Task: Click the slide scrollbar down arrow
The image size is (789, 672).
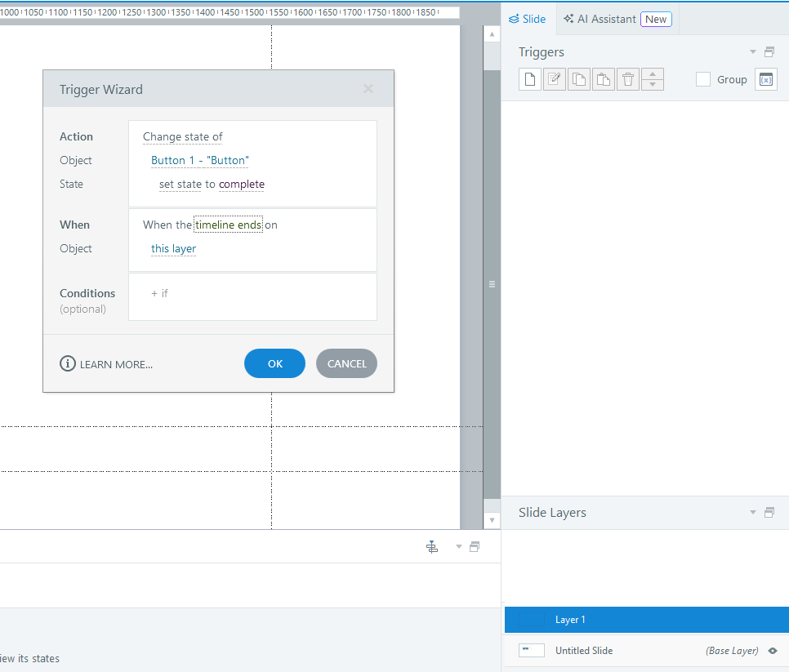Action: click(493, 520)
